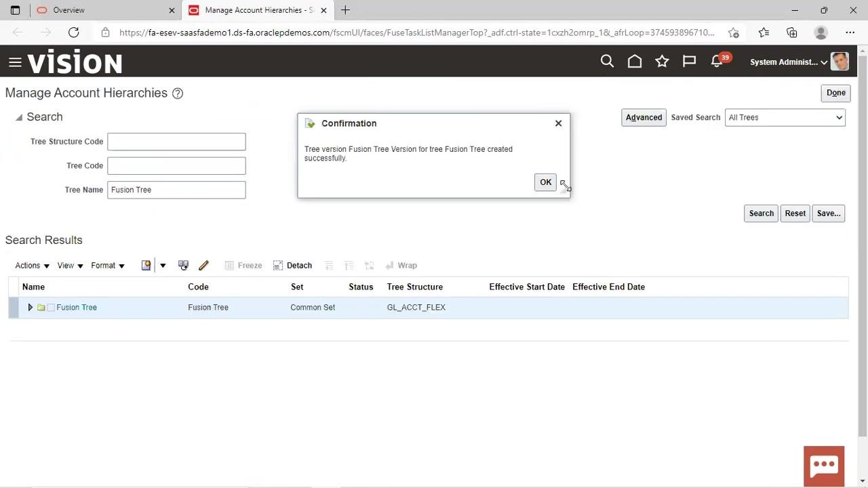
Task: Click the Save... button
Action: (x=829, y=213)
